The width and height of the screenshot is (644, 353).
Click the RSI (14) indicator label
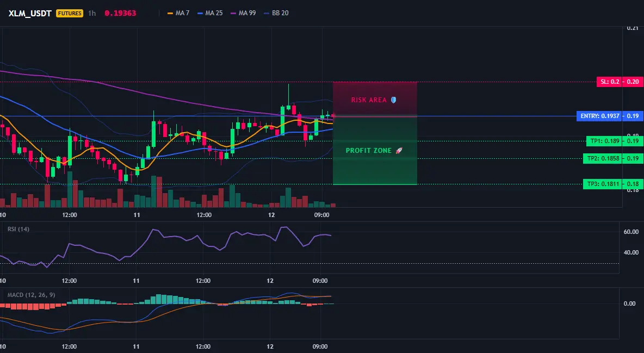coord(18,229)
